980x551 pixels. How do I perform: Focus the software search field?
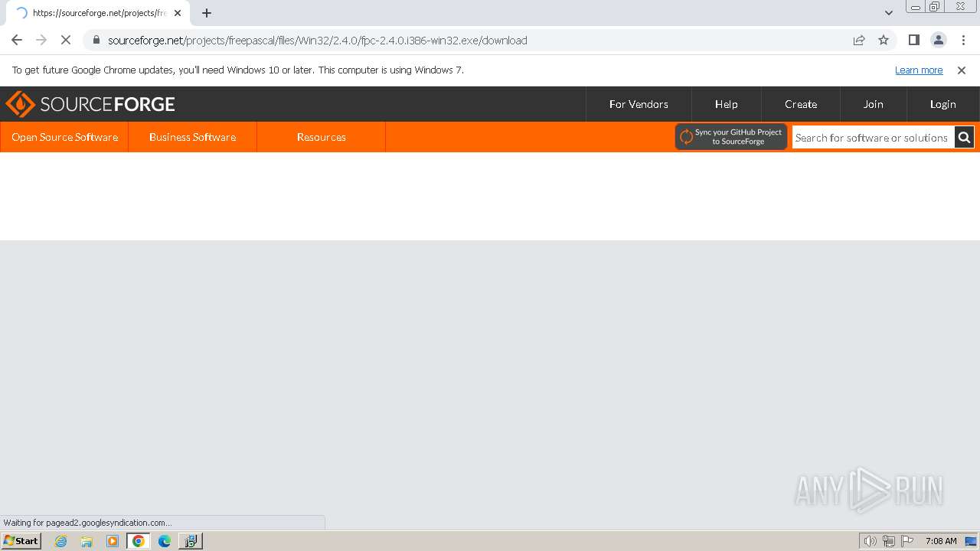pyautogui.click(x=873, y=138)
